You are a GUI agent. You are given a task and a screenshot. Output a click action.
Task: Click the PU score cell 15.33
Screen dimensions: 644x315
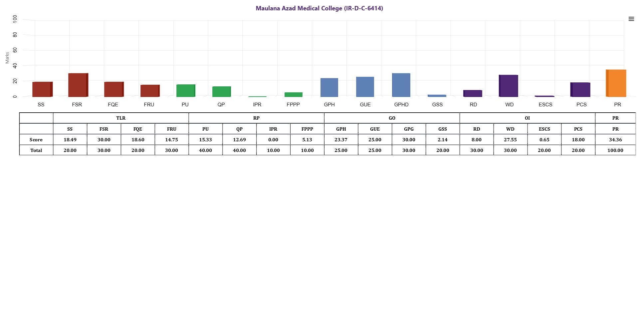tap(206, 140)
